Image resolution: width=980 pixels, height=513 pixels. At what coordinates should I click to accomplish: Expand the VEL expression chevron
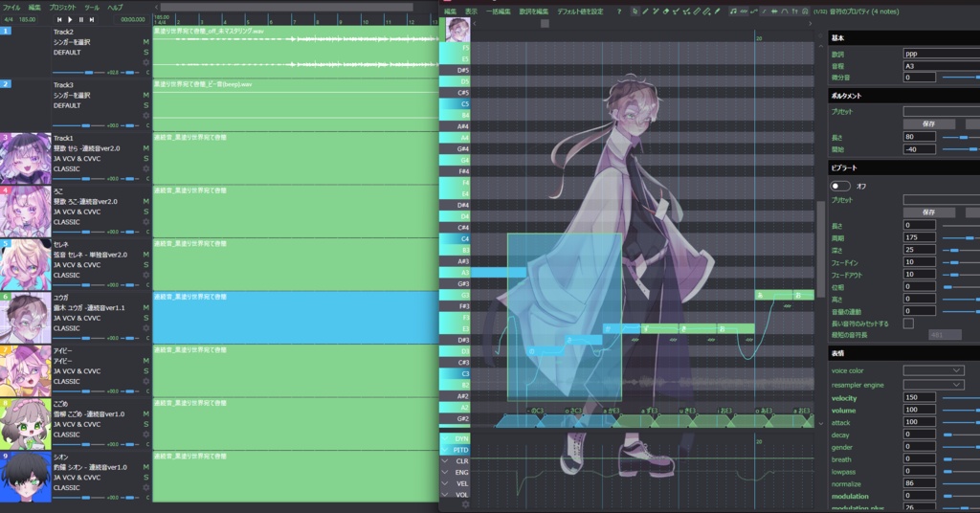pos(445,483)
